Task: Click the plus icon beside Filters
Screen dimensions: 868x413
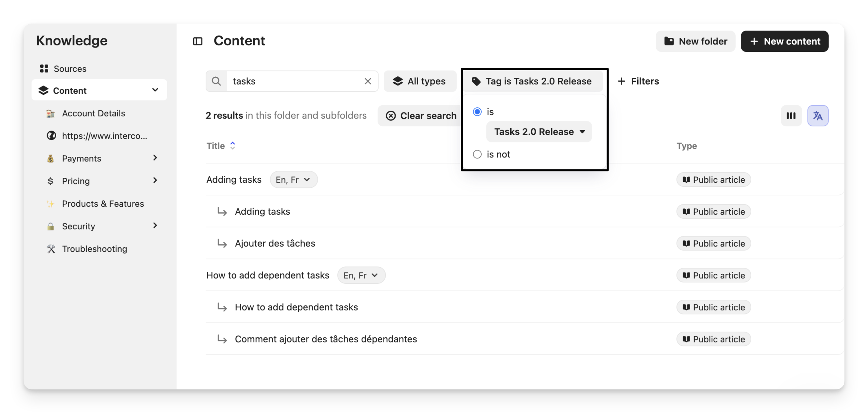Action: coord(621,81)
